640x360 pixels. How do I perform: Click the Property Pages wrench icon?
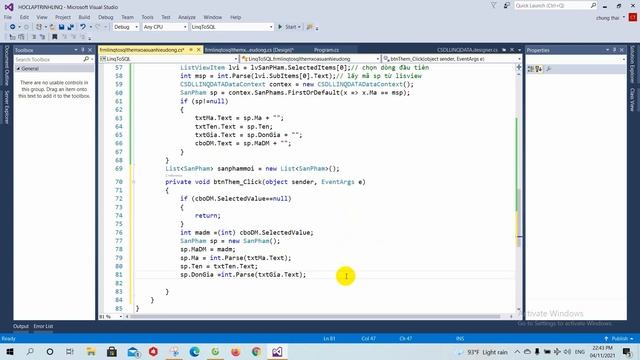coord(549,69)
